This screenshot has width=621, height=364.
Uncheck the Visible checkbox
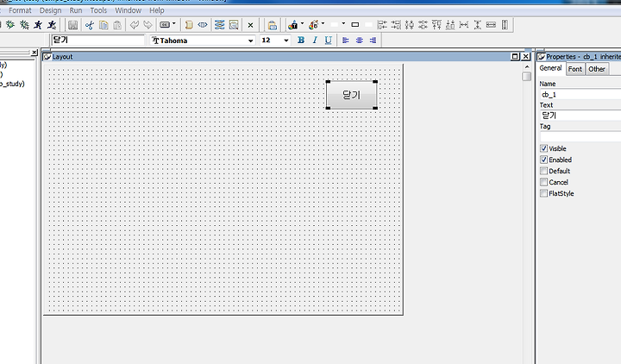click(543, 148)
